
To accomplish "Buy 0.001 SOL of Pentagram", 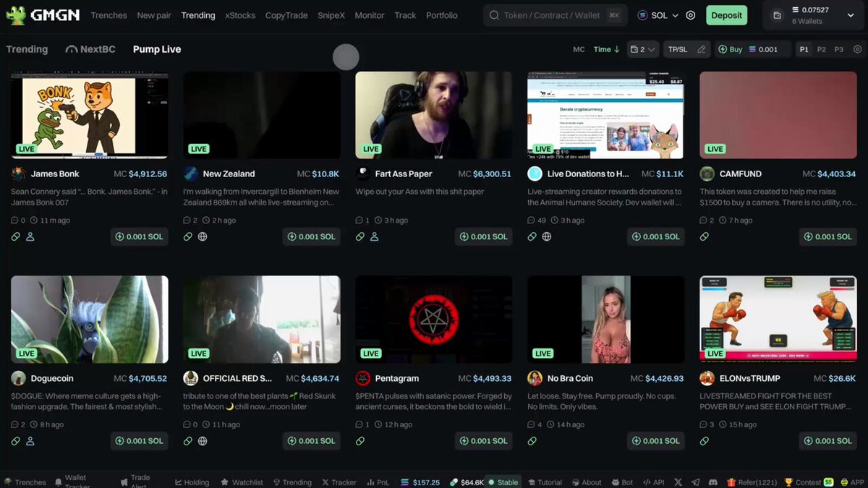I will click(x=485, y=440).
